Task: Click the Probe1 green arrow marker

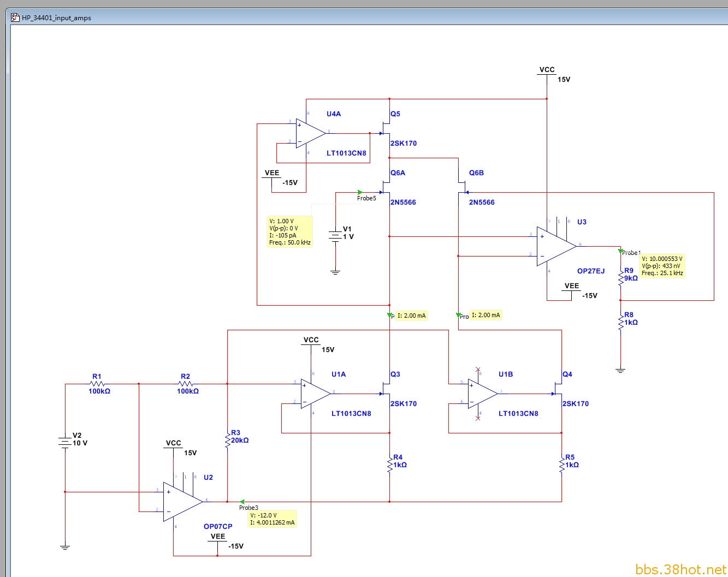Action: click(620, 251)
